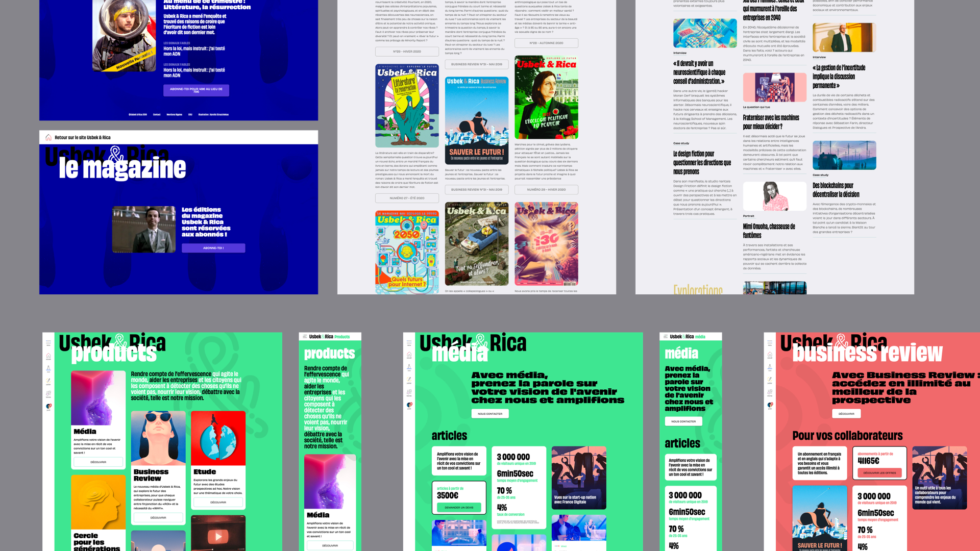Click the profile avatar in média desktop sidebar

[x=409, y=405]
